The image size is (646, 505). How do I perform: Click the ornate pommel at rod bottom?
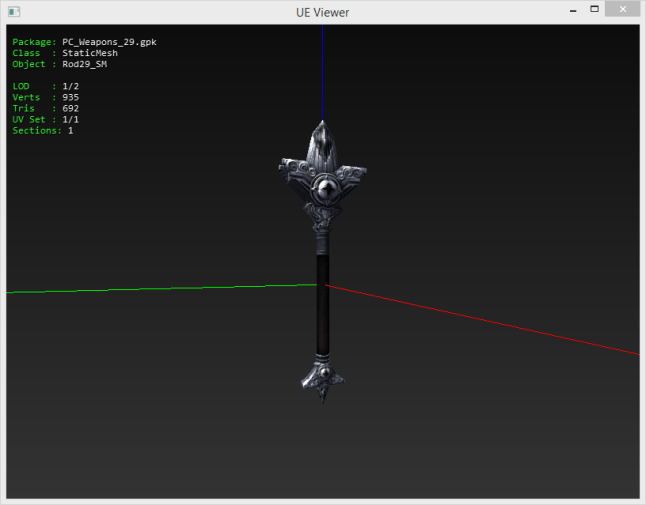tap(322, 378)
